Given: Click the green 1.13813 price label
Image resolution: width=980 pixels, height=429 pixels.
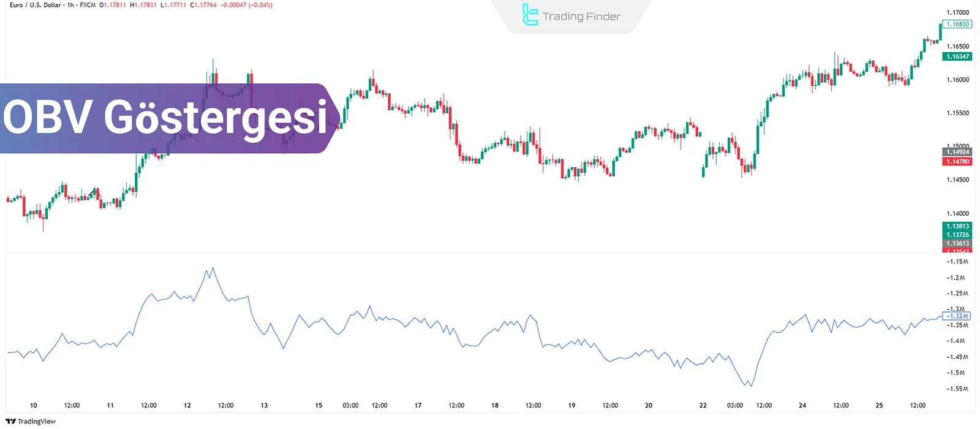Looking at the screenshot, I should coord(957,226).
